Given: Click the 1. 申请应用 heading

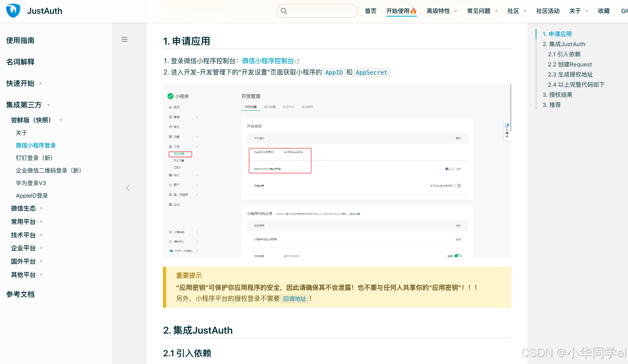Looking at the screenshot, I should 186,41.
